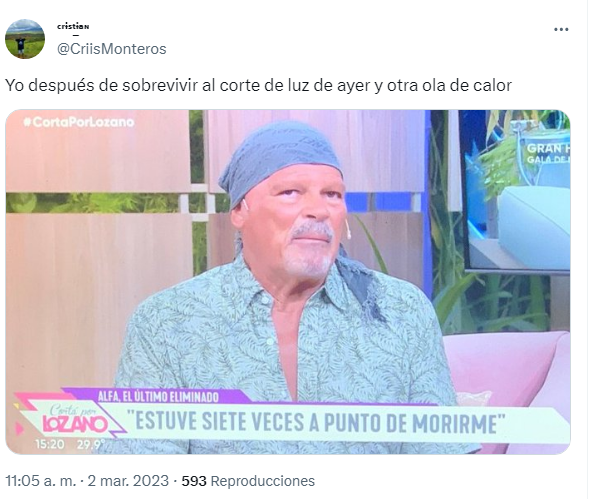Click the Corta por Lozano show logo

75,418
